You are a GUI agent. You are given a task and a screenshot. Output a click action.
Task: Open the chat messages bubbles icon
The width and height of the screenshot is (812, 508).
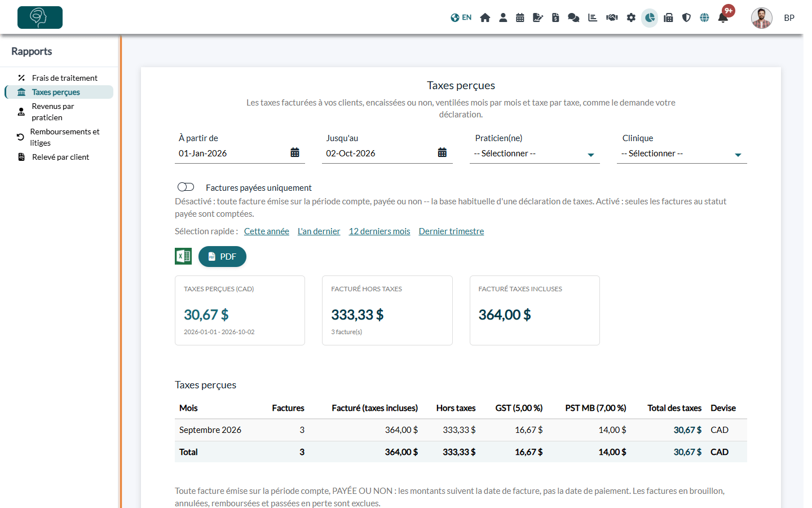573,17
